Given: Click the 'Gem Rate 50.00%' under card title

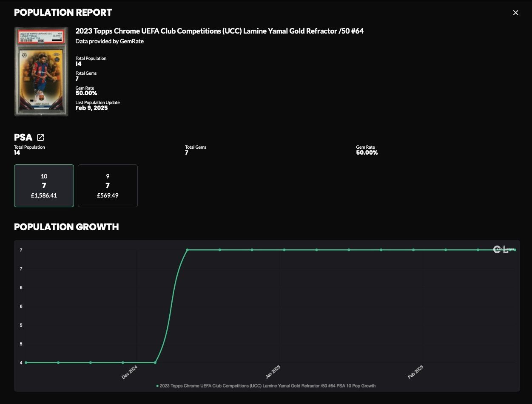Looking at the screenshot, I should click(x=86, y=90).
